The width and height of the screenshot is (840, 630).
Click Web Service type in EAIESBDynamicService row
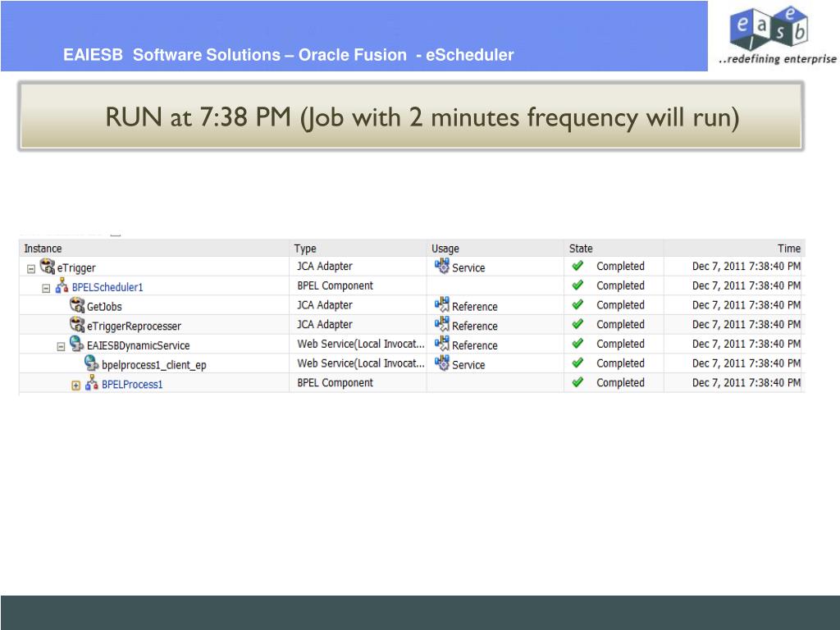point(361,344)
